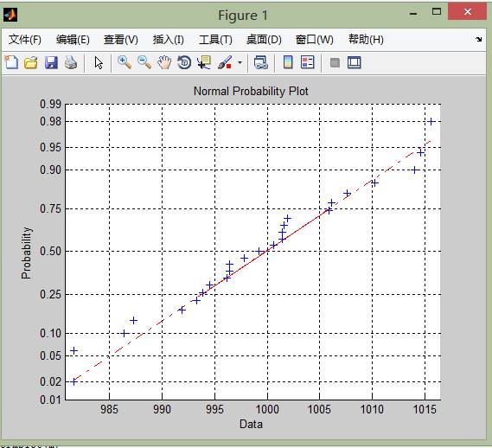The image size is (492, 448).
Task: Create a new figure with toolbar icon
Action: pos(11,62)
